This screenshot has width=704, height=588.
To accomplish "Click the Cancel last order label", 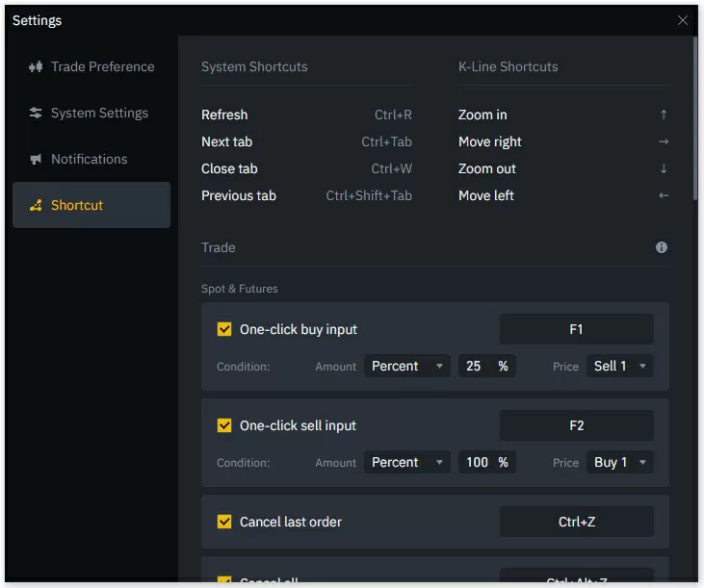I will pyautogui.click(x=291, y=522).
